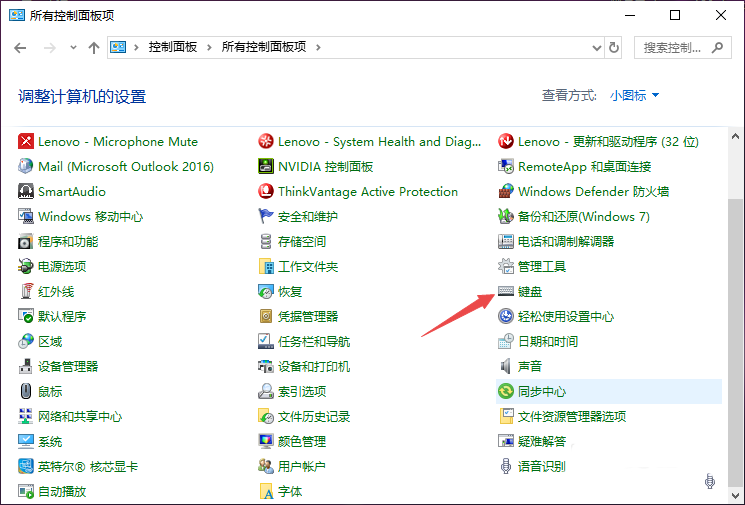
Task: Click the control panel icon in address bar
Action: pos(118,47)
